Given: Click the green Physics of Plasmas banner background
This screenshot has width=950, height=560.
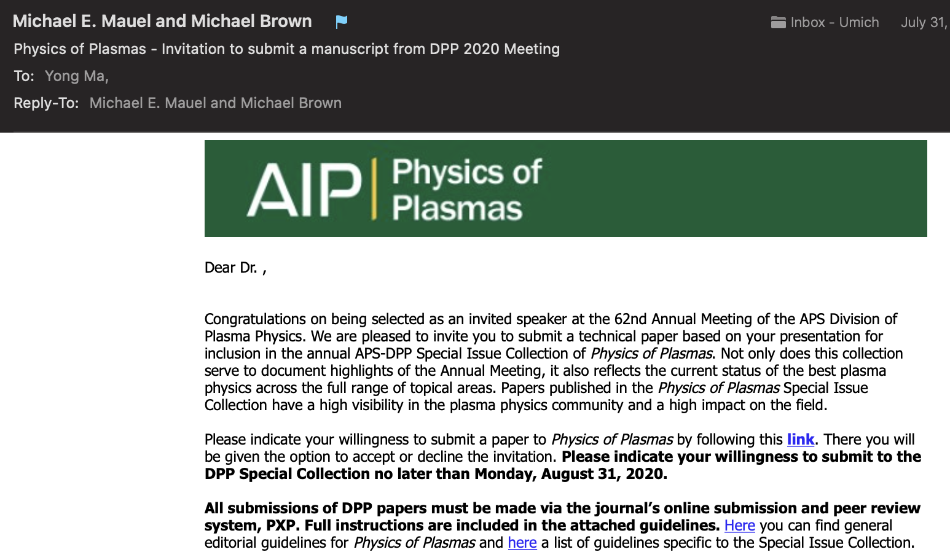Looking at the screenshot, I should 737,189.
